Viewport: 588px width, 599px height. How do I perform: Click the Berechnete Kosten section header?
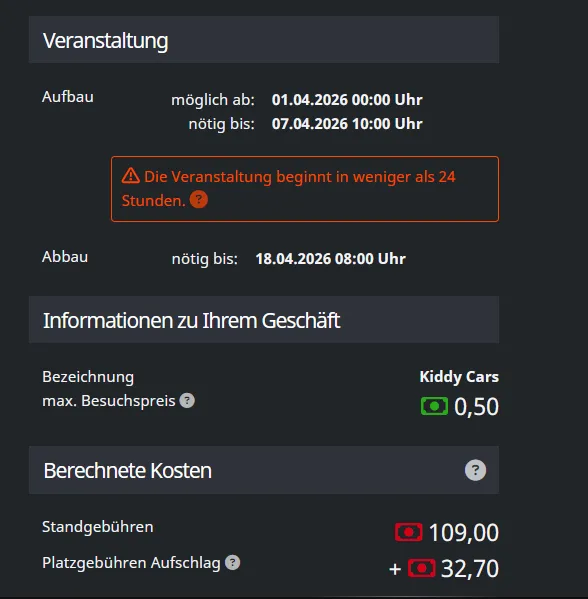coord(264,470)
